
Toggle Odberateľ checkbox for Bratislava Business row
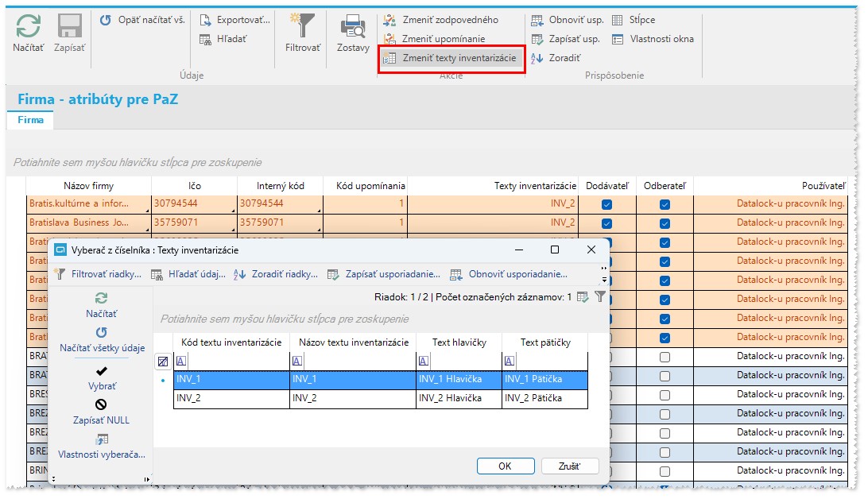coord(665,223)
